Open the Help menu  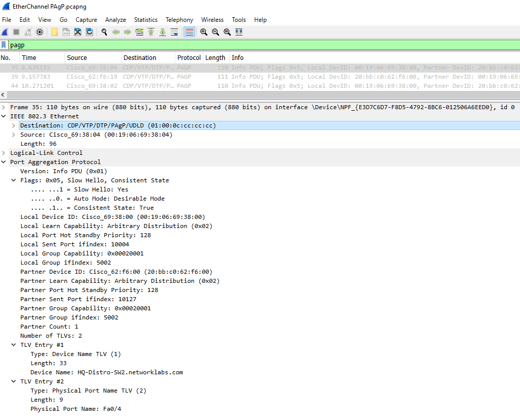point(260,20)
